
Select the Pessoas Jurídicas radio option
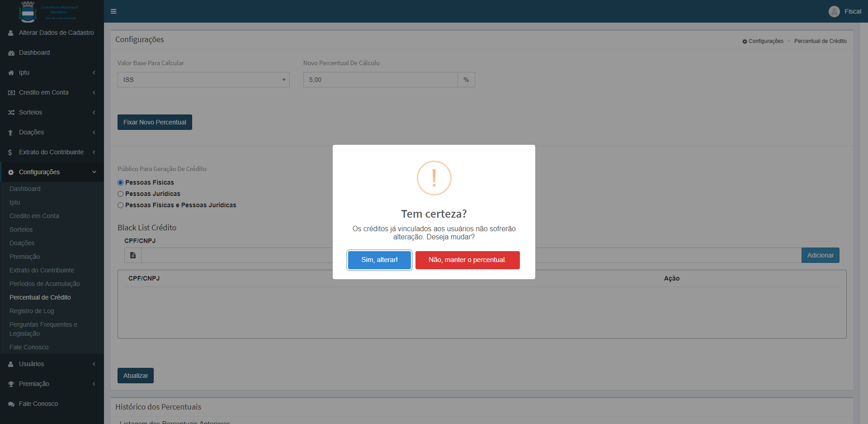click(121, 194)
